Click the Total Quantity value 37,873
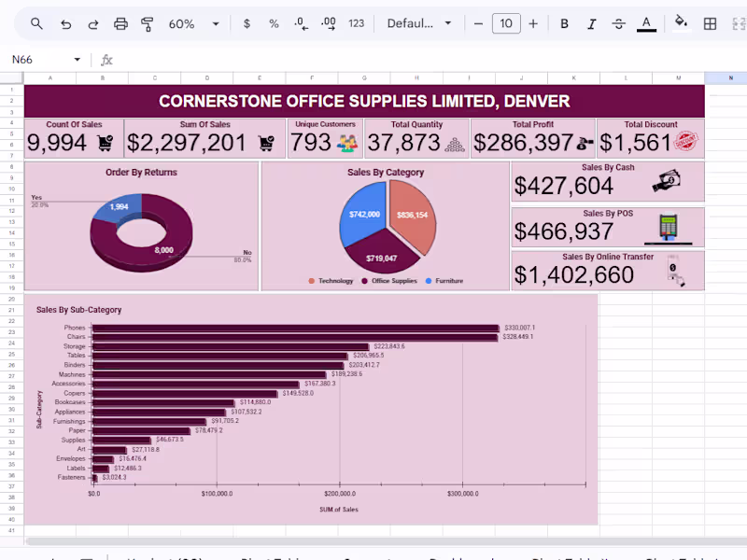This screenshot has height=560, width=747. 404,143
